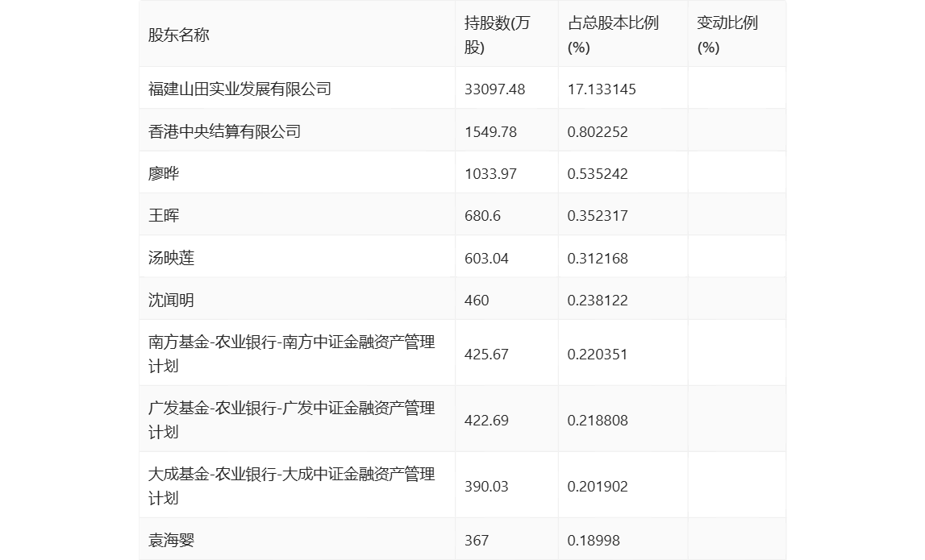Click the holding value 1033.97
925x560 pixels.
point(490,174)
